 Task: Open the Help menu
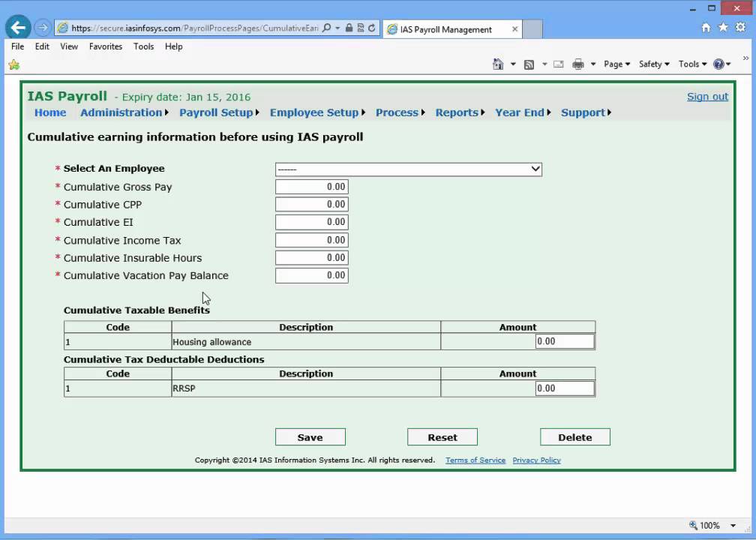(x=173, y=46)
